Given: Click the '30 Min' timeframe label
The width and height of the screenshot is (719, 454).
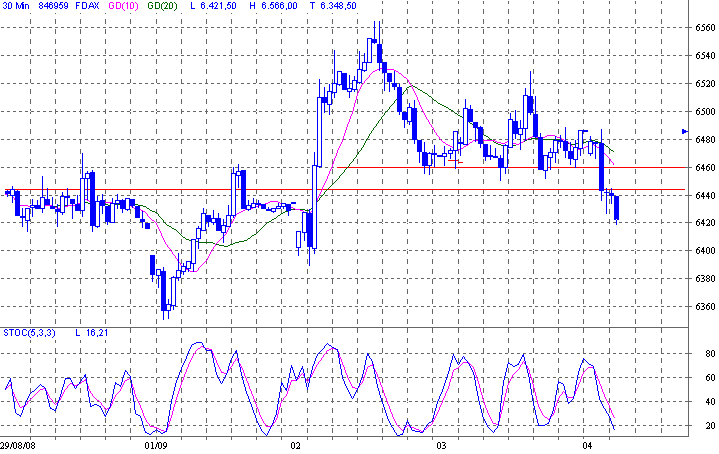Looking at the screenshot, I should [x=16, y=6].
